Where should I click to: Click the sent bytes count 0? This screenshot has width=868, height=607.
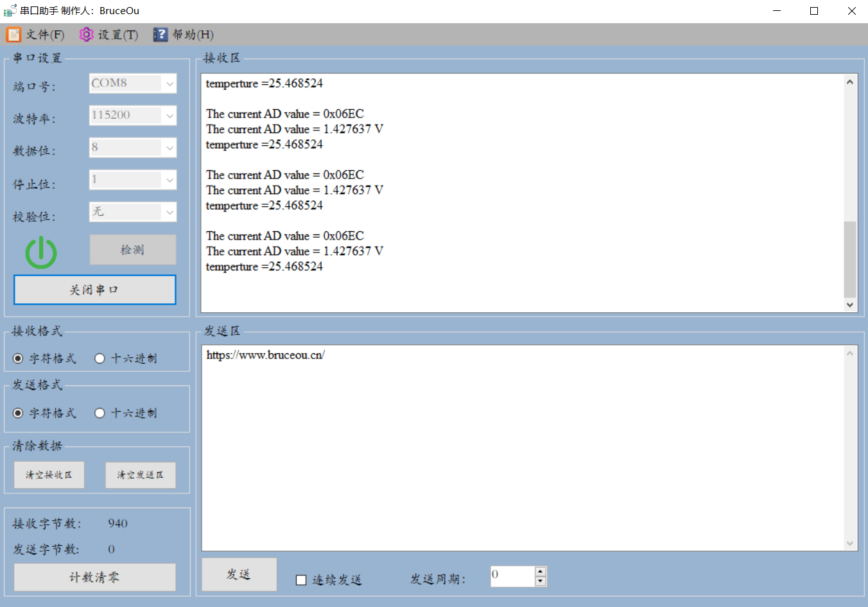(112, 549)
